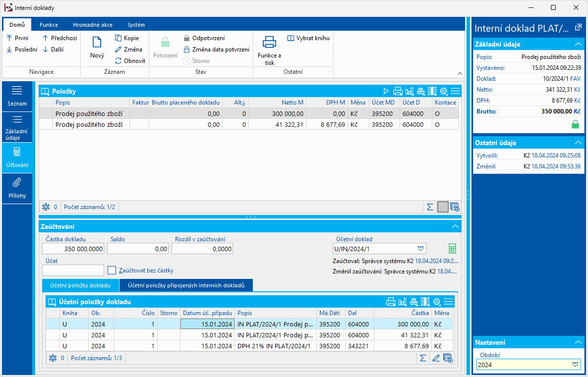Collapse the Základní údaje panel
The image size is (588, 377).
[578, 44]
